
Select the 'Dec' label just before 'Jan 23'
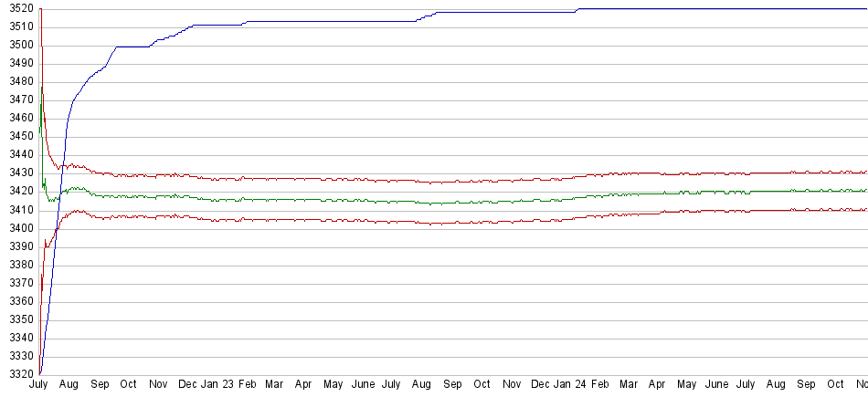pos(188,385)
